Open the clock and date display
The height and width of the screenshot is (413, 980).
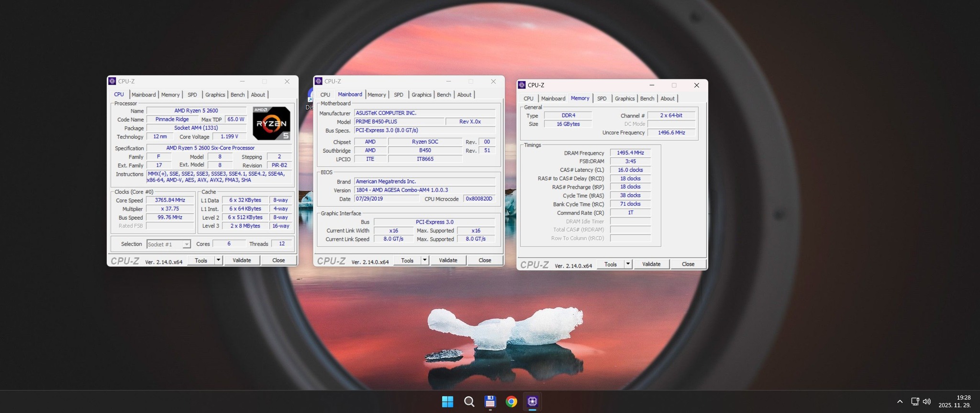coord(954,402)
